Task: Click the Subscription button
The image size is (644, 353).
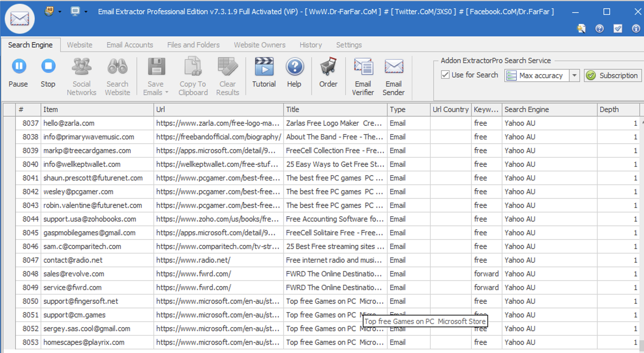Action: pos(613,75)
